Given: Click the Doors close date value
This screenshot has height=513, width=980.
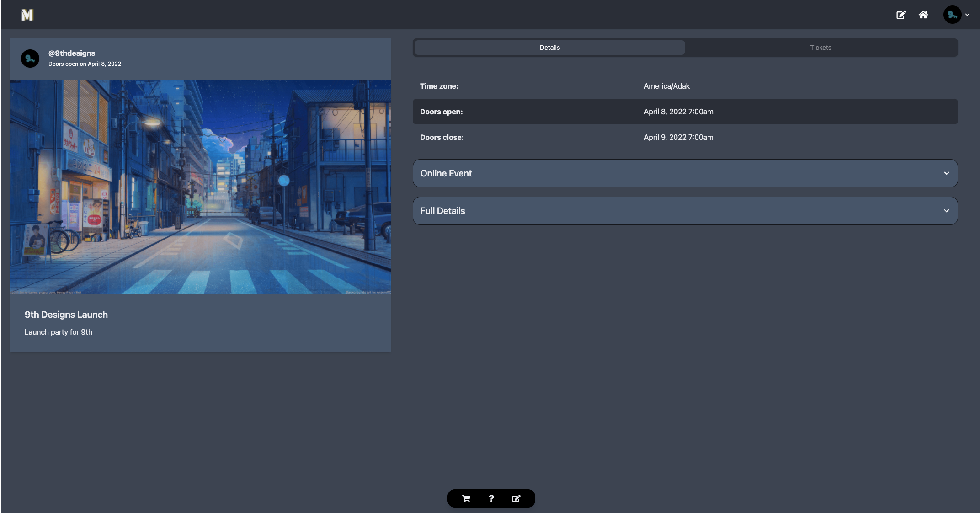Looking at the screenshot, I should tap(678, 137).
